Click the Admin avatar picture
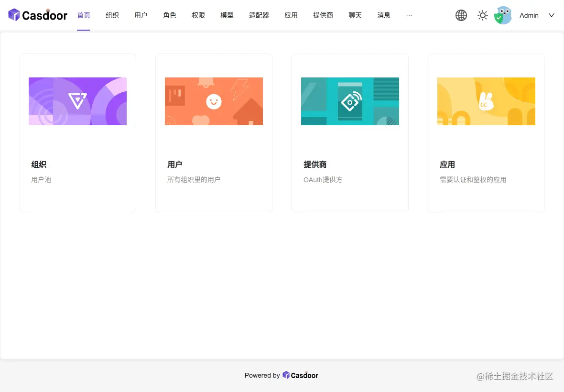Viewport: 564px width, 392px height. coord(503,15)
